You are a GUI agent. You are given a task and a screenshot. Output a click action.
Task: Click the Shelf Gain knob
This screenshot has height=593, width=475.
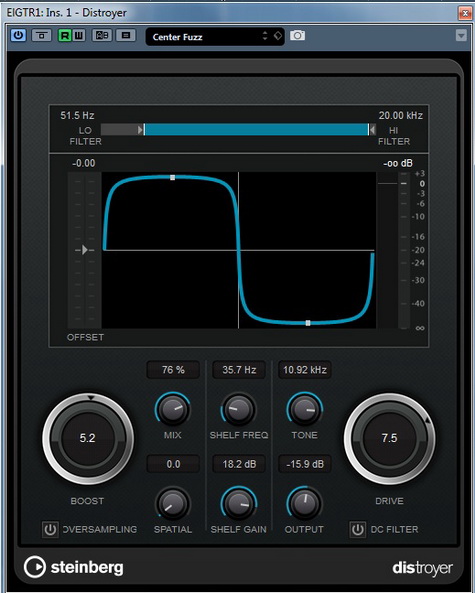point(239,504)
